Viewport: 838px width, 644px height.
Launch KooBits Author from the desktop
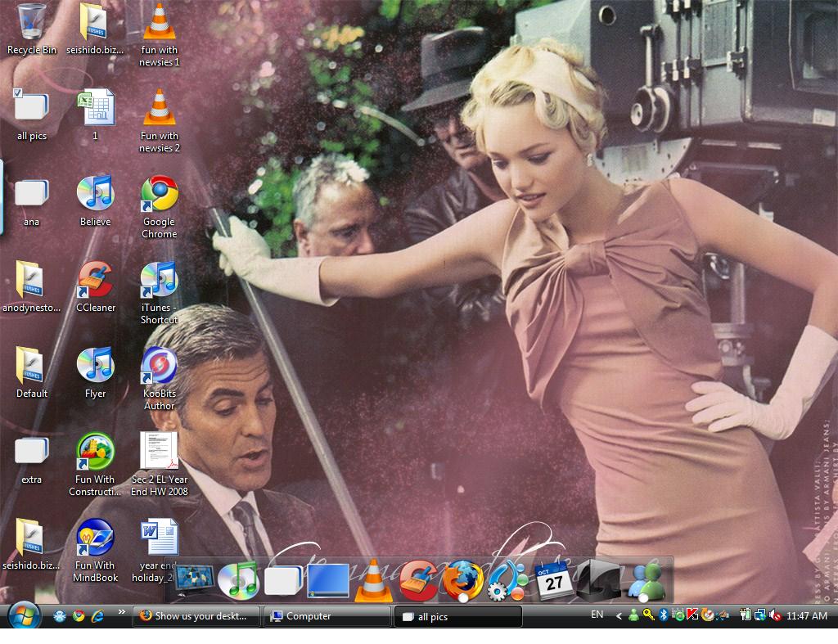(159, 367)
